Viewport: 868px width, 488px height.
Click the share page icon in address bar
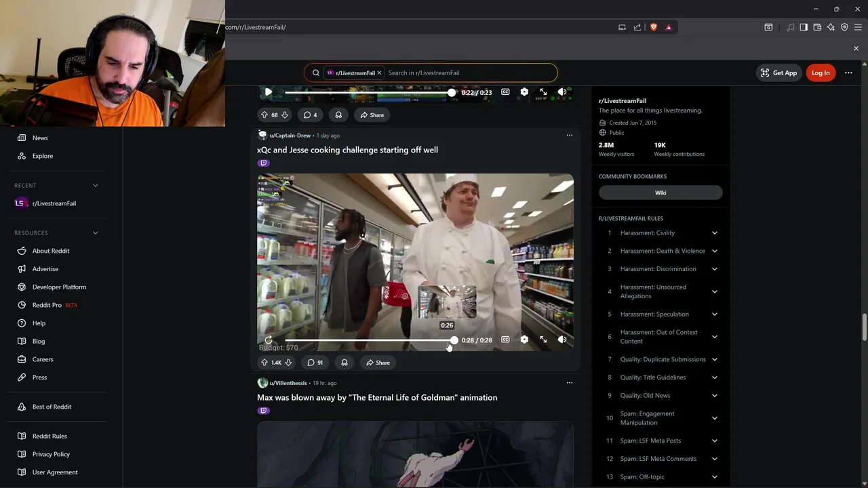pyautogui.click(x=637, y=27)
